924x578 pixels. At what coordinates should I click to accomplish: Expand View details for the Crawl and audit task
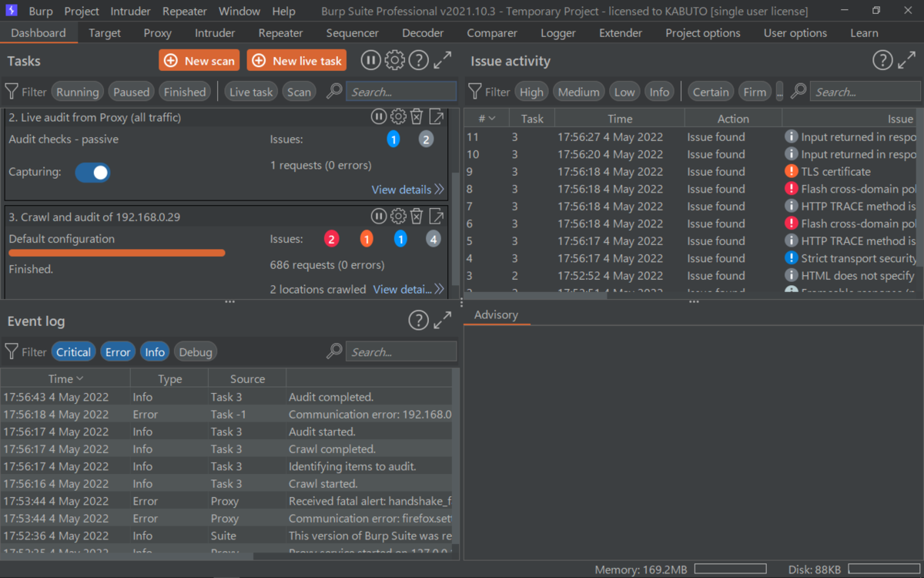pos(408,289)
